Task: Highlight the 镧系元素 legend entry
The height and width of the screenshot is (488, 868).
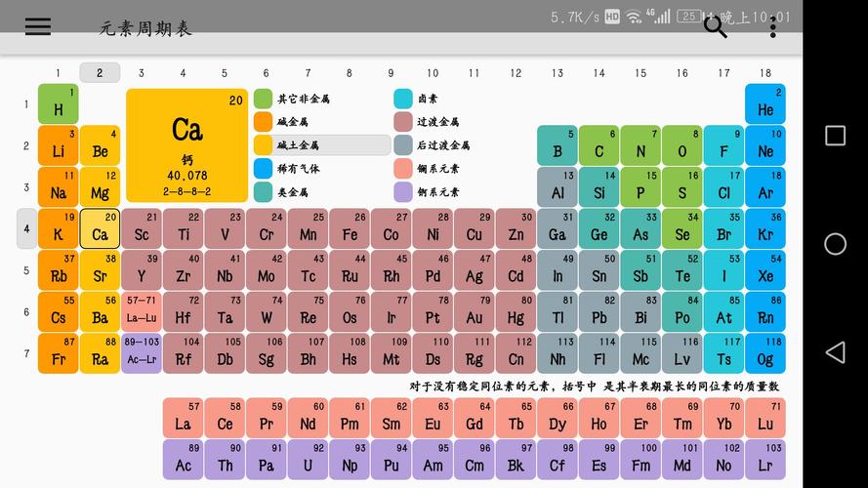Action: [x=427, y=168]
